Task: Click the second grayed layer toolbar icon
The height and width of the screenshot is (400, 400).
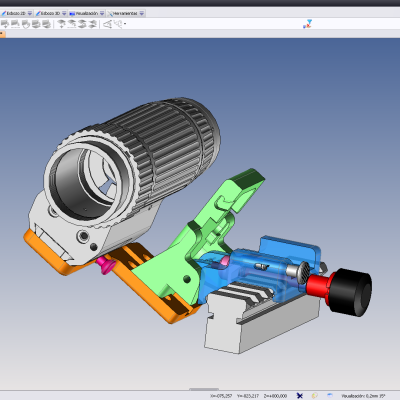Action: pyautogui.click(x=15, y=24)
